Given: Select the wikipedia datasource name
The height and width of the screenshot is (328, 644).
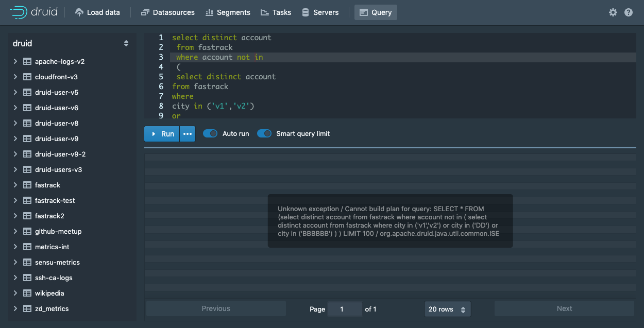Looking at the screenshot, I should [x=49, y=293].
